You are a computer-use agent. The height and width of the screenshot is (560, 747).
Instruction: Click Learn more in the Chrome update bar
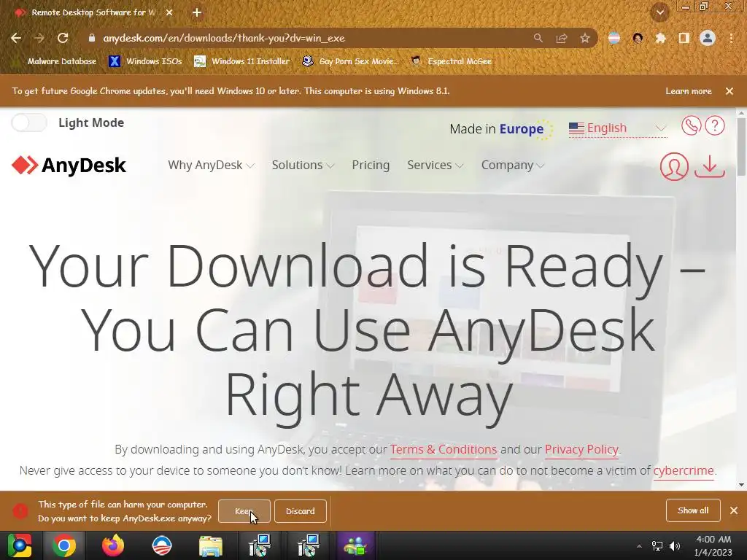coord(689,91)
